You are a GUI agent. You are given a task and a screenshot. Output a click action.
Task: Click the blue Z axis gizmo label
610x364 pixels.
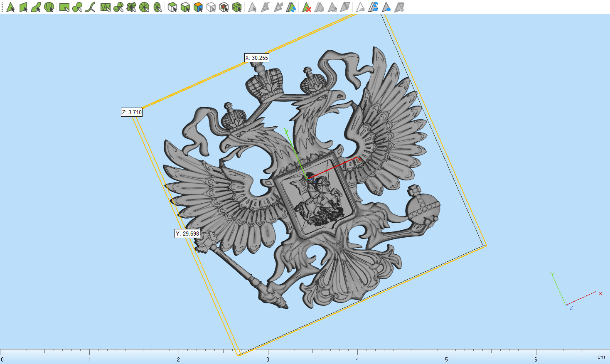(571, 308)
